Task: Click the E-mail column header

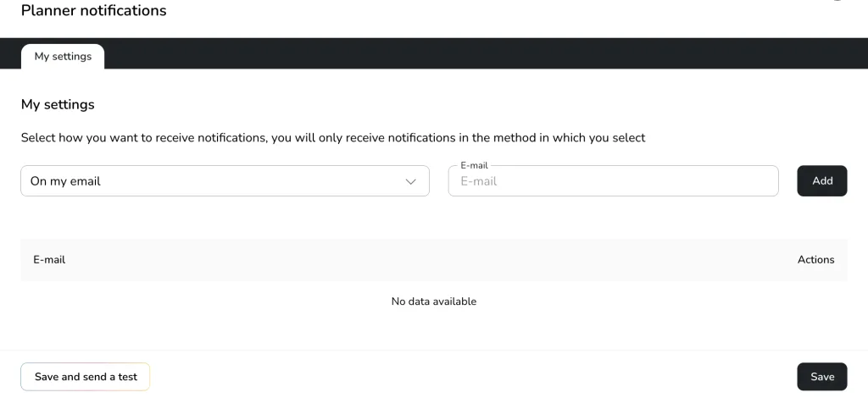Action: [49, 260]
